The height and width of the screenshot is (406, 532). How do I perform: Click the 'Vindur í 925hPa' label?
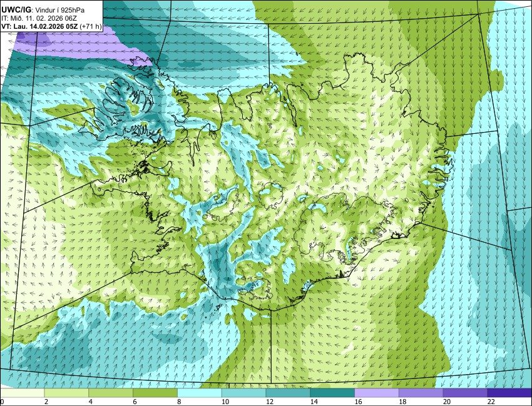[60, 10]
